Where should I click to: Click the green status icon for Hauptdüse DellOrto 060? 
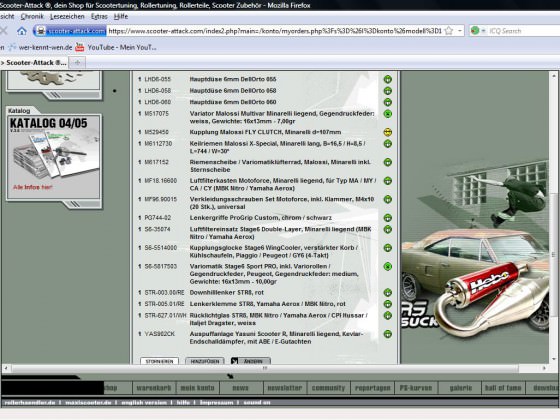(x=388, y=102)
